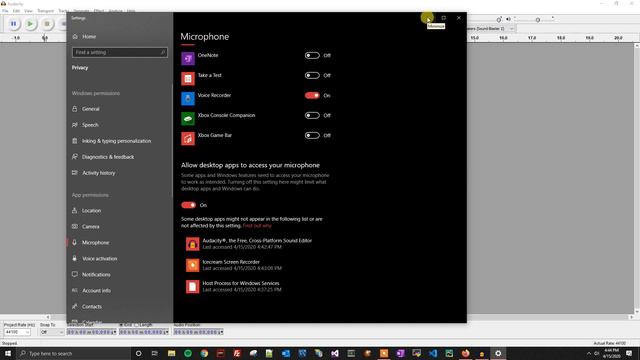Open Voice activation settings
This screenshot has height=360, width=640.
pyautogui.click(x=100, y=258)
